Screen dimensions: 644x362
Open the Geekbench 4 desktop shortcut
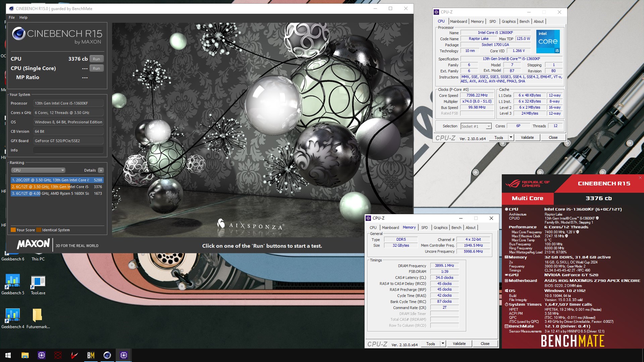(13, 319)
